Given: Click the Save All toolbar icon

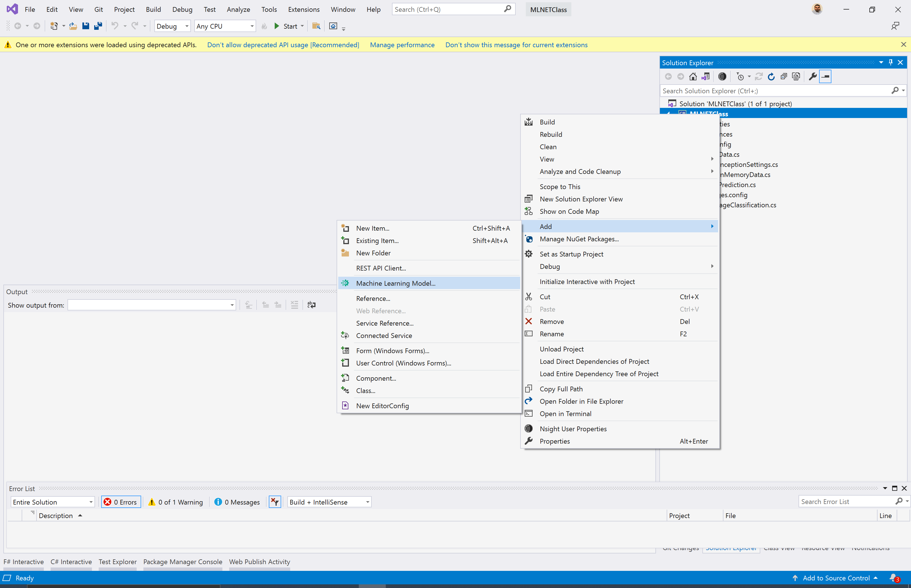Looking at the screenshot, I should point(98,26).
